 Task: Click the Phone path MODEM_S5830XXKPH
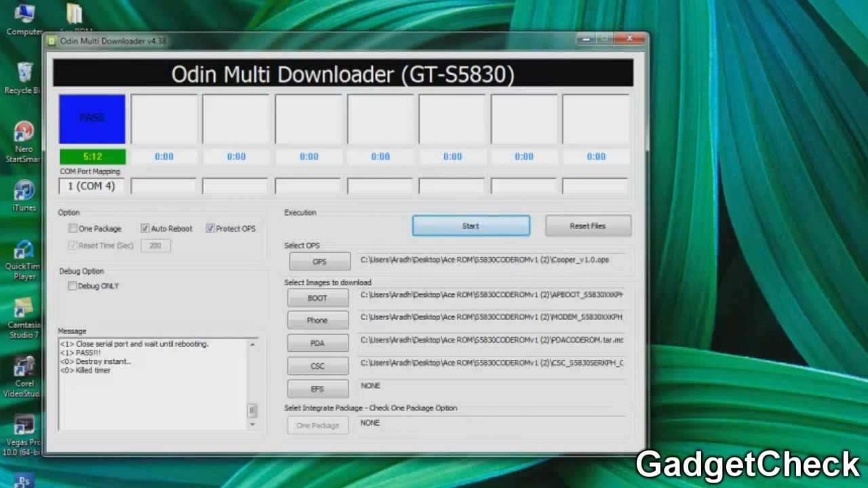tap(492, 317)
